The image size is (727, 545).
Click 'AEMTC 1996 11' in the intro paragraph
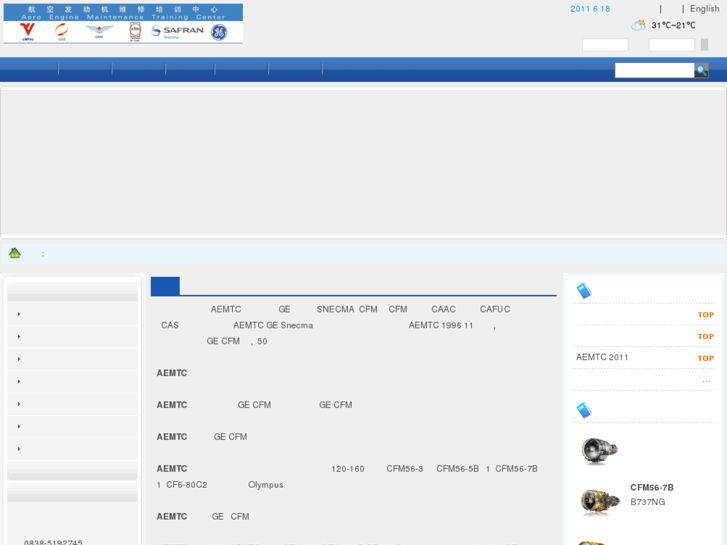point(440,325)
